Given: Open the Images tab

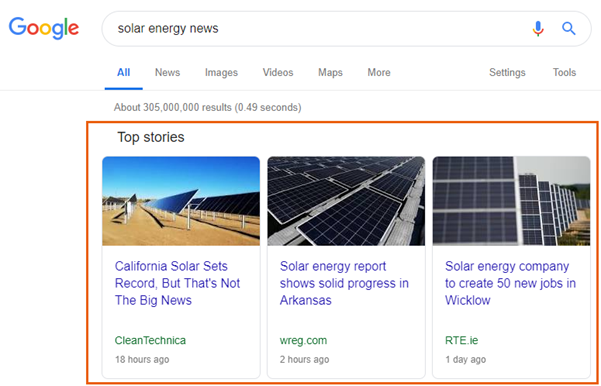Looking at the screenshot, I should click(x=221, y=72).
